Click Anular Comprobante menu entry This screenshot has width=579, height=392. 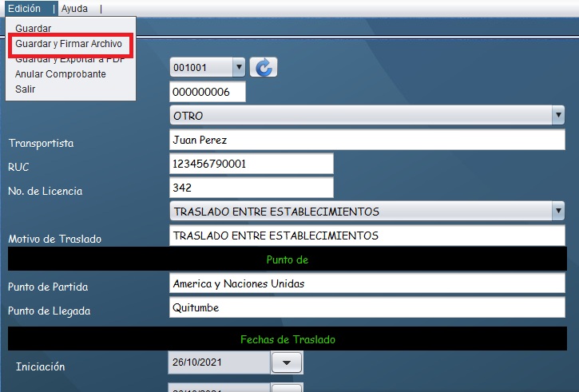pyautogui.click(x=60, y=74)
